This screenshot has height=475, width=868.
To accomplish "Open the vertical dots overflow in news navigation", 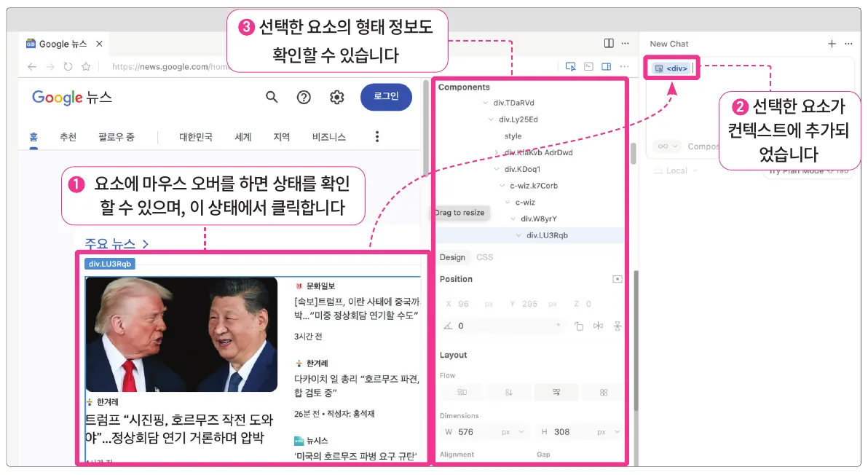I will (377, 137).
